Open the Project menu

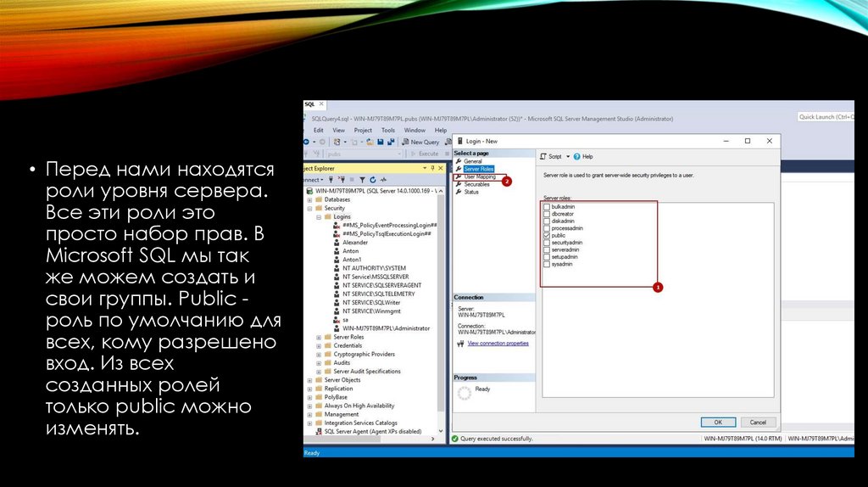(363, 130)
